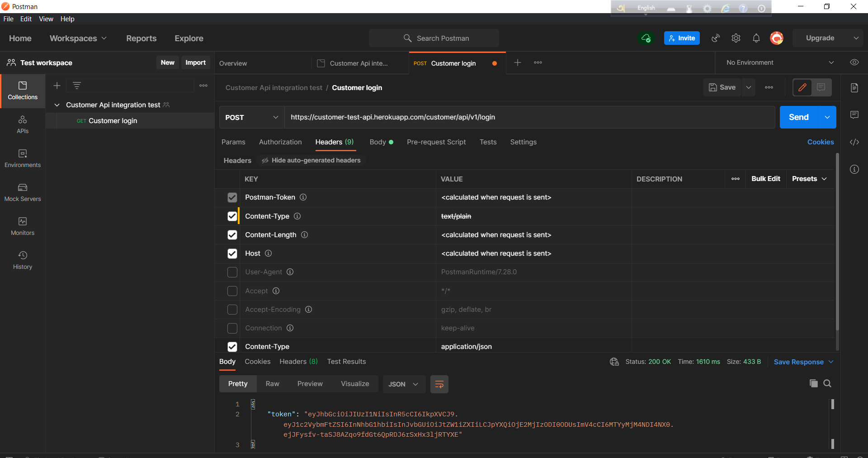Open the Monitors sidebar panel
The width and height of the screenshot is (868, 458).
click(23, 226)
